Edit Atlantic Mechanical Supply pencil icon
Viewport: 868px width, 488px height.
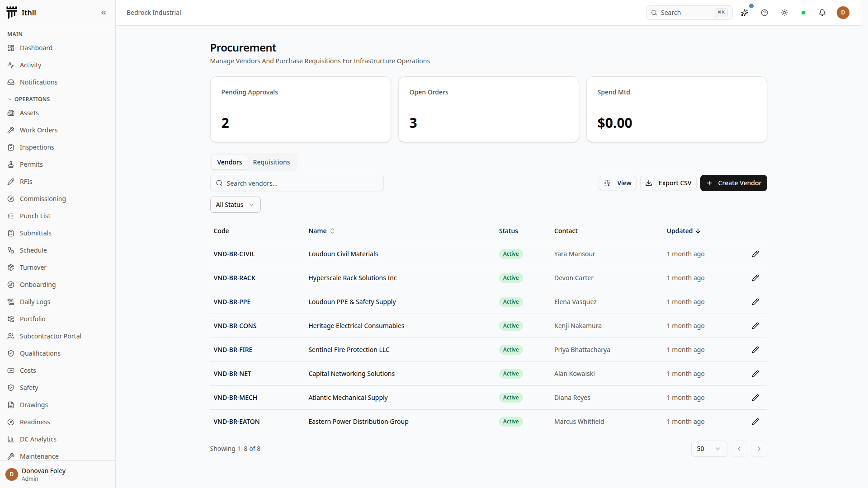click(x=755, y=398)
